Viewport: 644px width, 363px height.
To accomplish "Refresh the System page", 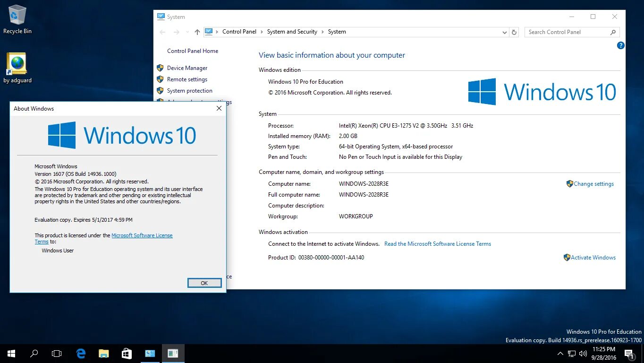I will [515, 32].
